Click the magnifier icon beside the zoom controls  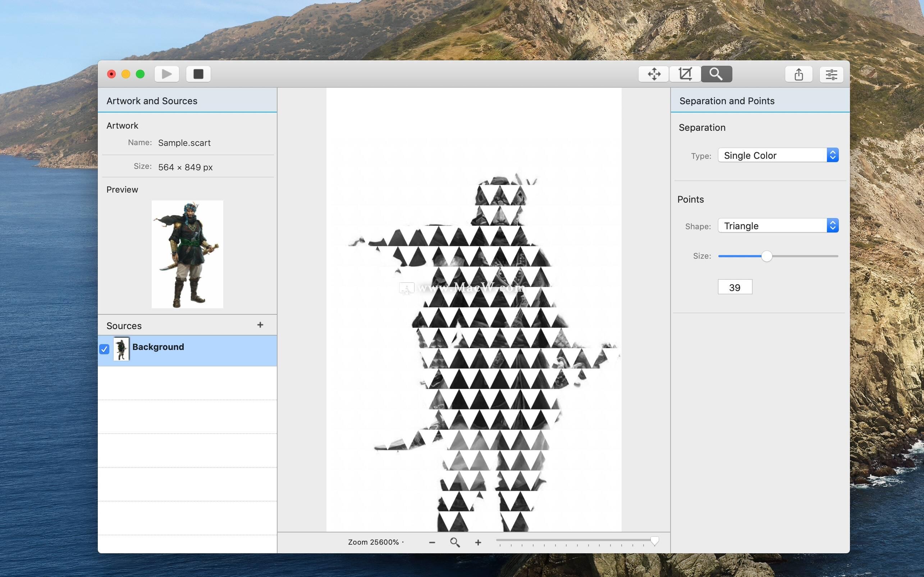[x=455, y=541]
